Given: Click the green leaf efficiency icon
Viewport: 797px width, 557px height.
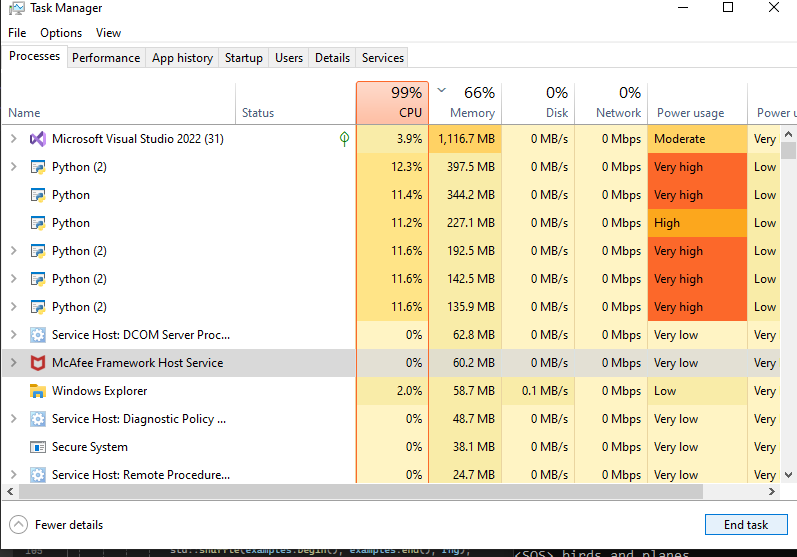Looking at the screenshot, I should point(344,139).
